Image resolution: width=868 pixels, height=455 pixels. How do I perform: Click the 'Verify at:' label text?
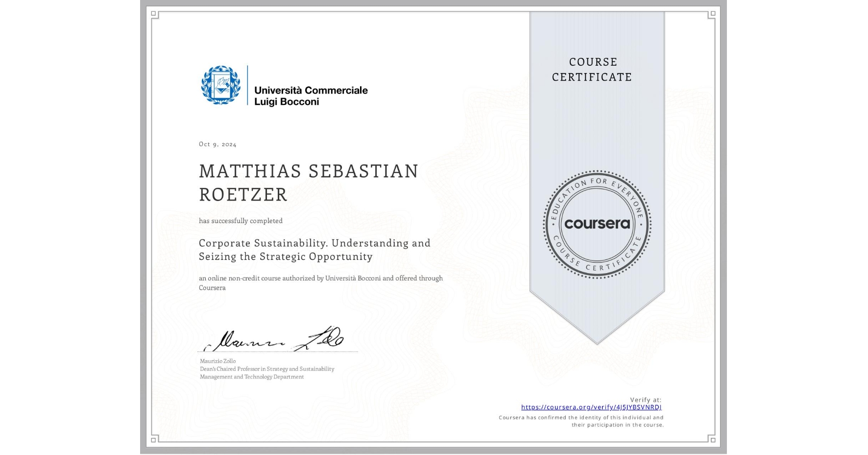click(x=645, y=400)
